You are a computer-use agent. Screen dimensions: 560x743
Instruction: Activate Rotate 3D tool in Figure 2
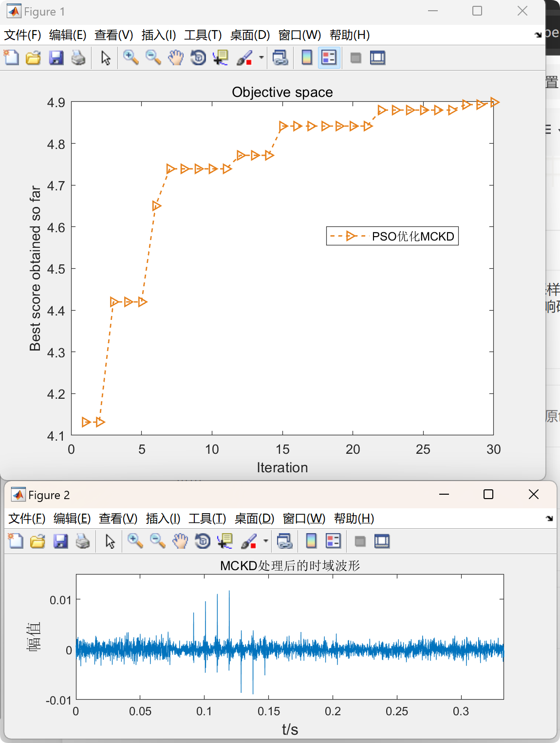coord(203,541)
